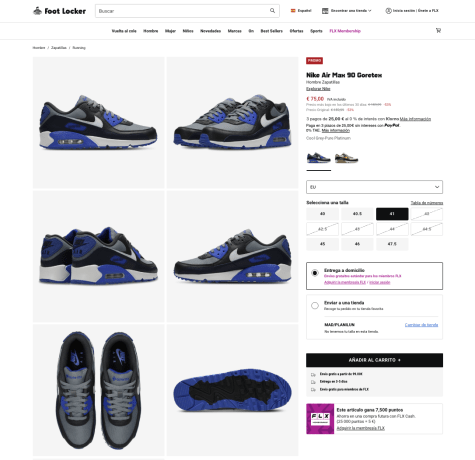The image size is (475, 460).
Task: Select the Enviar a una tienda option
Action: (315, 305)
